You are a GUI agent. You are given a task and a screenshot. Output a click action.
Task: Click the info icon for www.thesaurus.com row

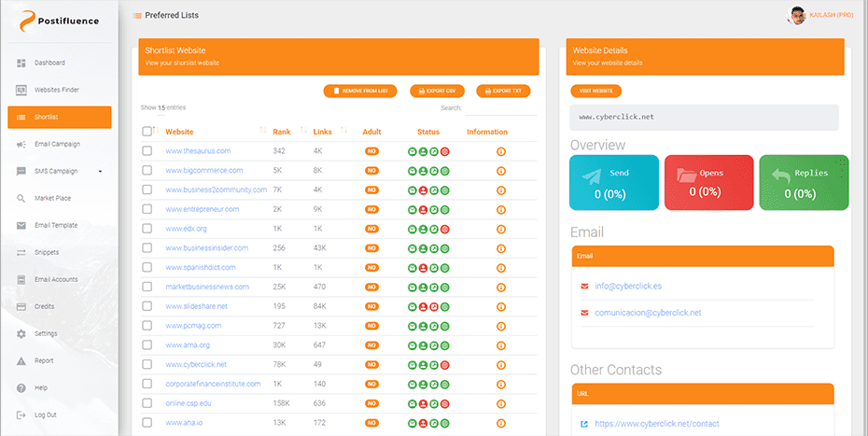pos(500,151)
